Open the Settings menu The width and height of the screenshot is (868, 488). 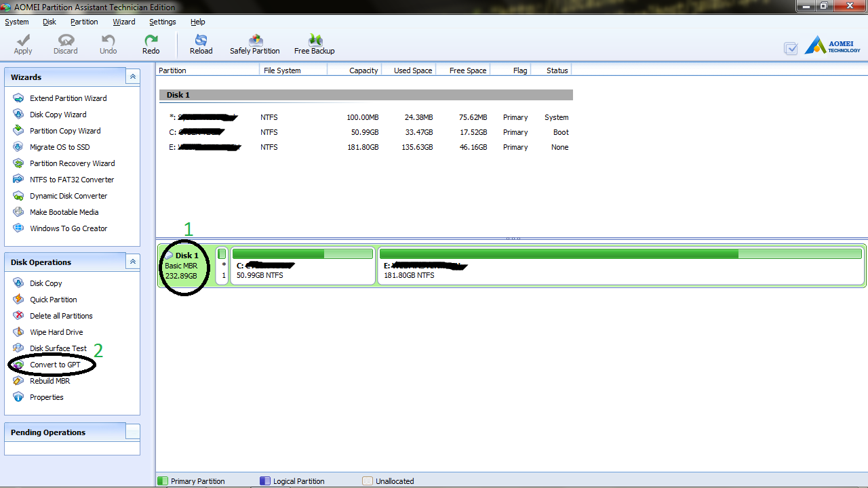(163, 22)
